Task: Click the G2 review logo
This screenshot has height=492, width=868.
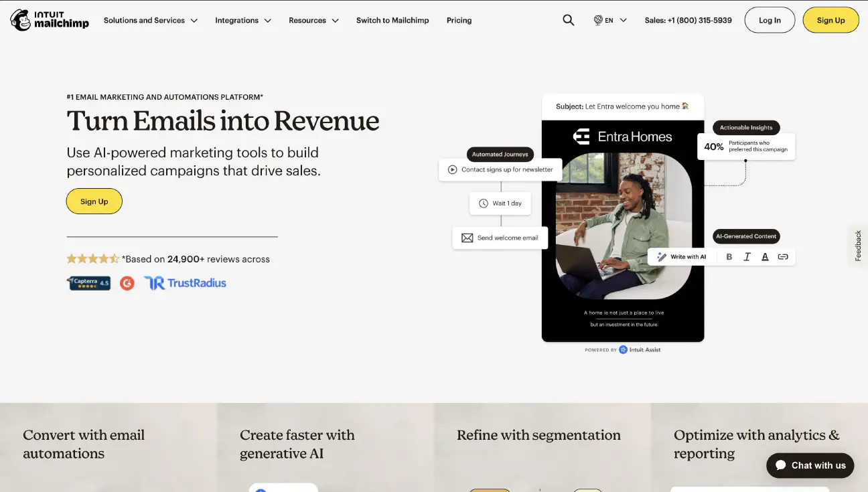Action: 127,283
